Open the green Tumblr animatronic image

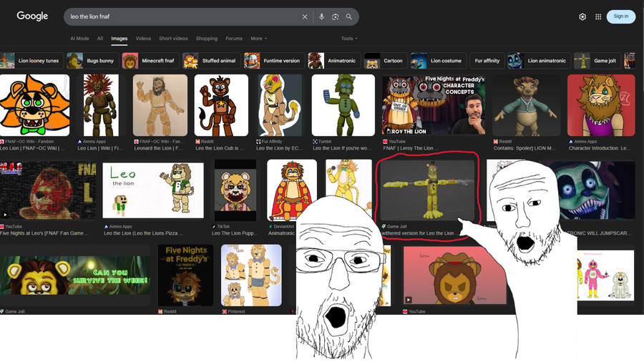[x=343, y=105]
